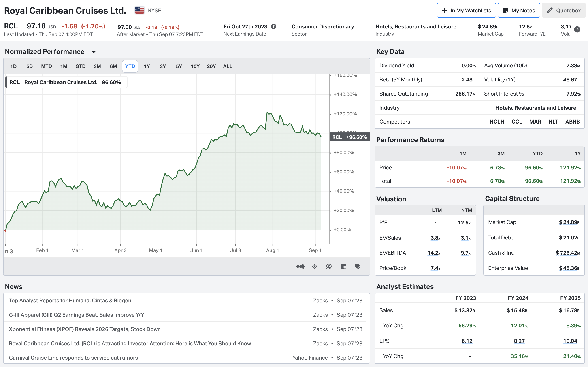Click Avg Volume (10D) value 2.38M

point(573,66)
